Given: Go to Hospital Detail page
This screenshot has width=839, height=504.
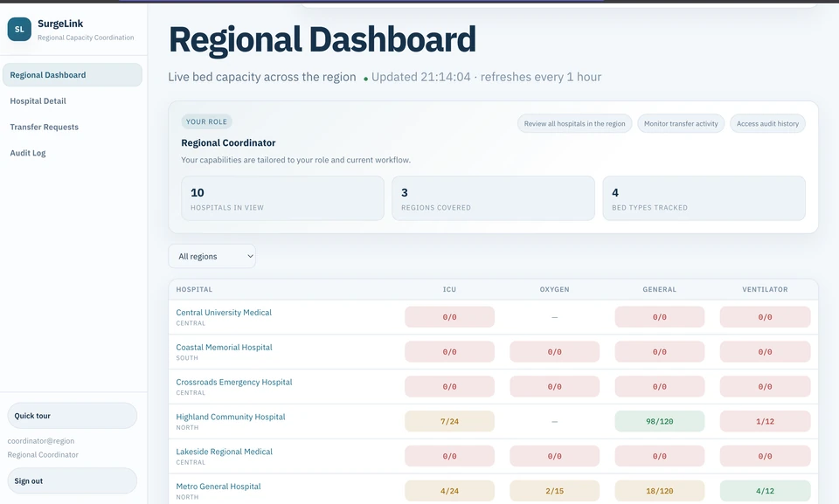Looking at the screenshot, I should (x=38, y=101).
